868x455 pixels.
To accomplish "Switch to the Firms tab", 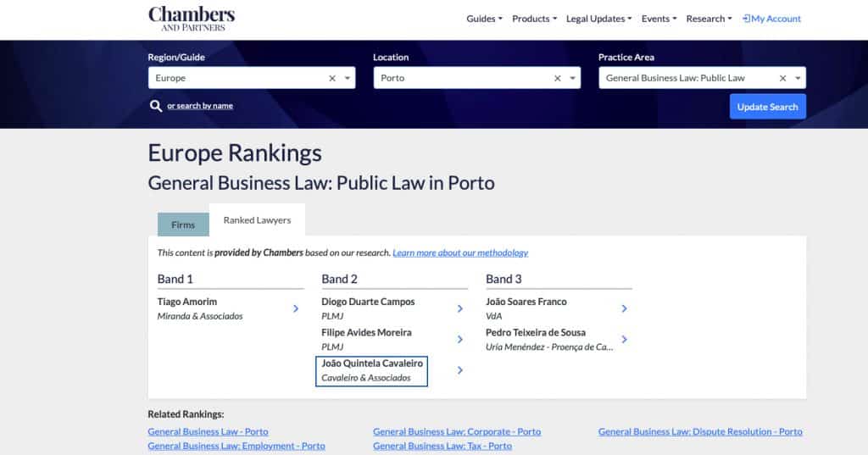I will pos(183,225).
